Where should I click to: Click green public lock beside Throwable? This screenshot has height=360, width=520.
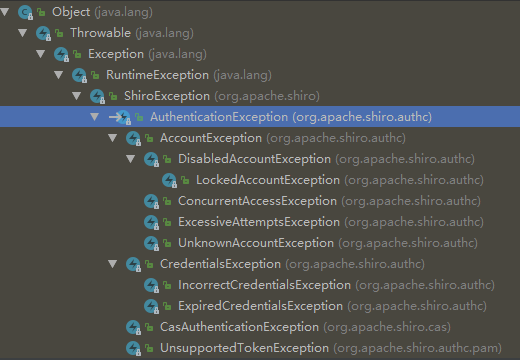[x=59, y=33]
